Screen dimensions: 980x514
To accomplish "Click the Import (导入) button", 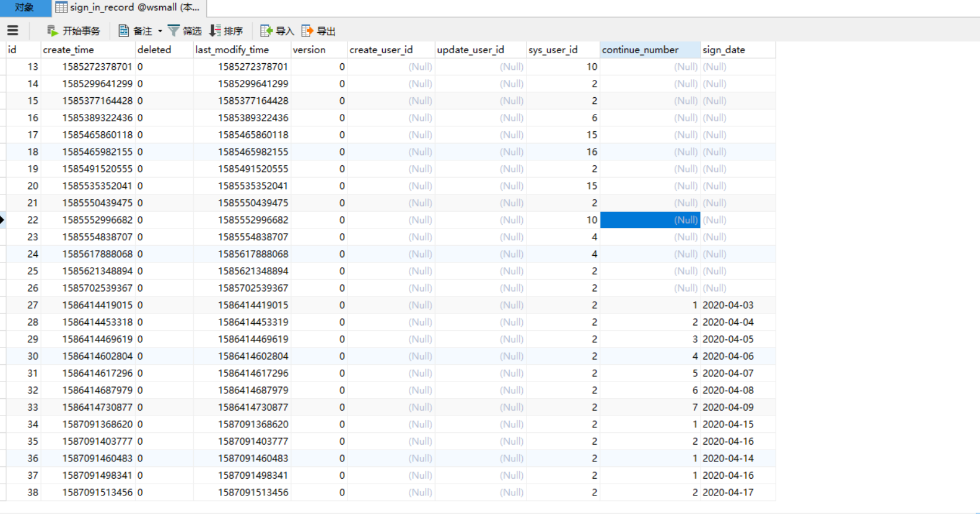I will [277, 30].
